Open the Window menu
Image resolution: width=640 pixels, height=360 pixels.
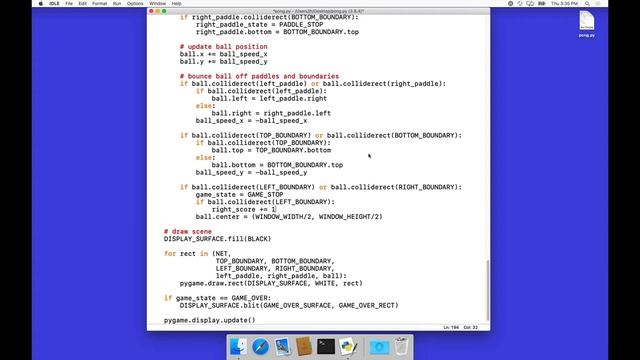point(158,3)
